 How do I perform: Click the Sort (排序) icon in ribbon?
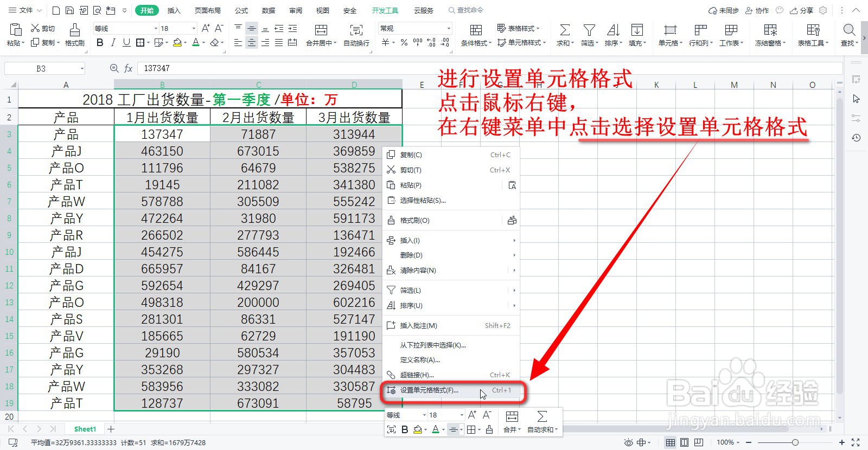click(613, 30)
